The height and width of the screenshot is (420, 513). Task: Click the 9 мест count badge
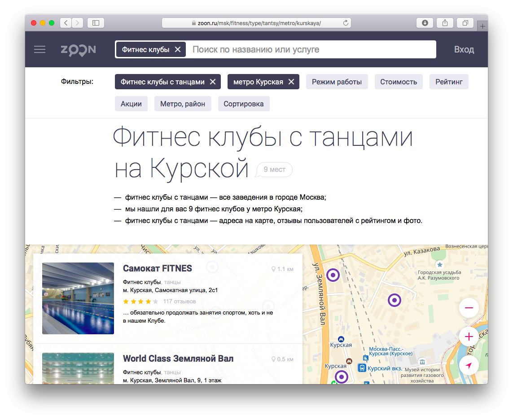click(274, 170)
